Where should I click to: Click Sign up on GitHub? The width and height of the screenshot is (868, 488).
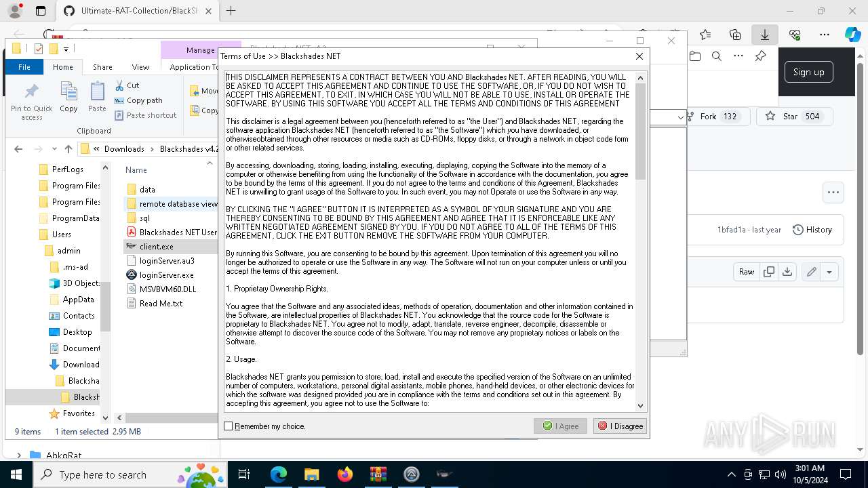(808, 72)
